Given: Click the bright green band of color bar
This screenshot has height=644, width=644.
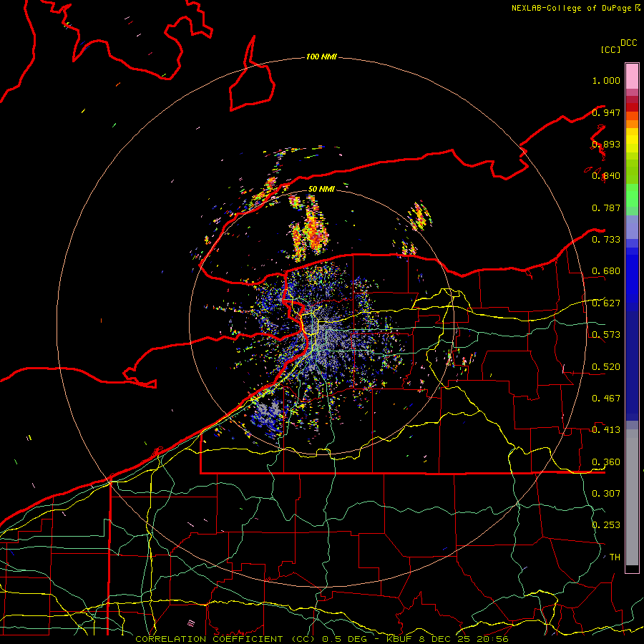Looking at the screenshot, I should coord(632,195).
